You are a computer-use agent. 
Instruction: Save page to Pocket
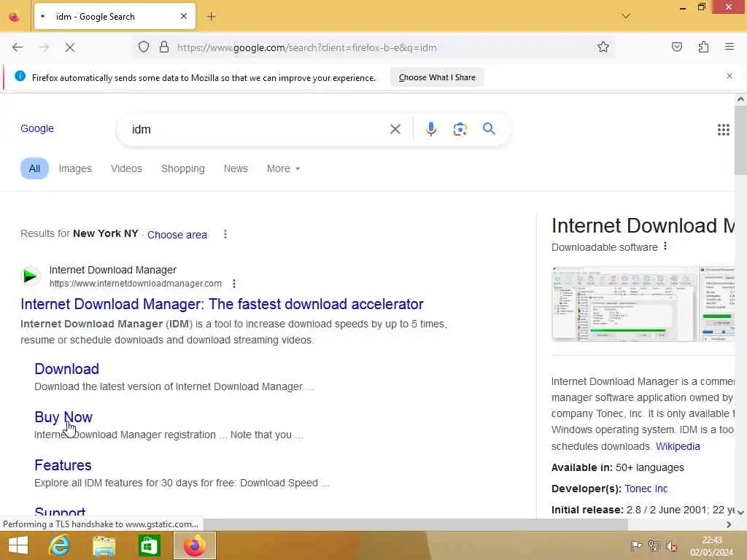(676, 47)
